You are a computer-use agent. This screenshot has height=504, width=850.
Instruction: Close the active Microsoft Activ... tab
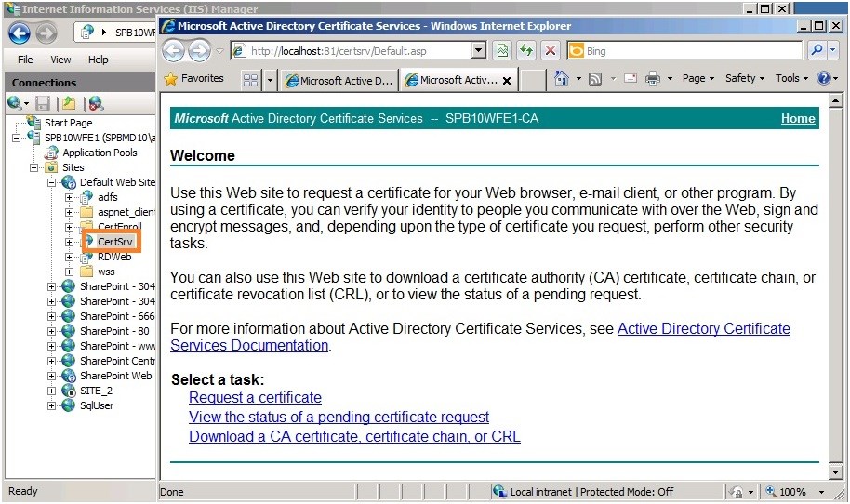507,81
